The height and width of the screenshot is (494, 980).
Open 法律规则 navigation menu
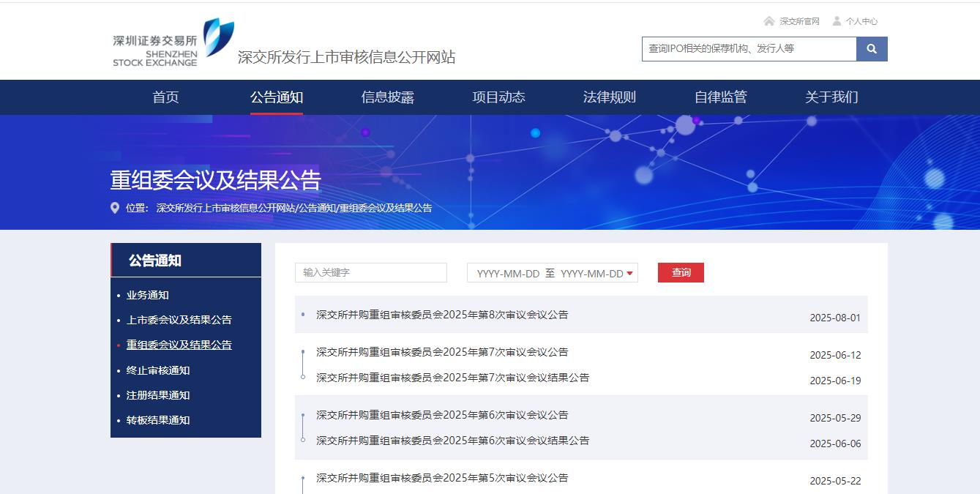610,97
